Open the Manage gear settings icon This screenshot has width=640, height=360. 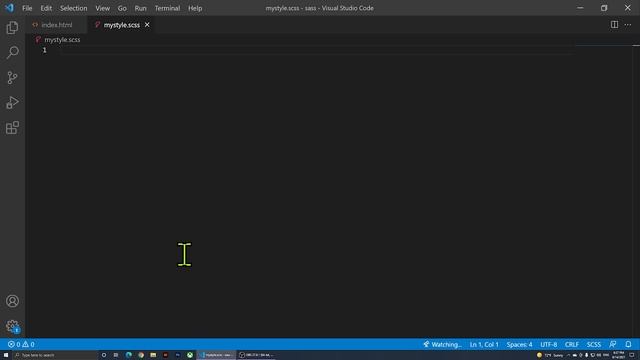[12, 326]
